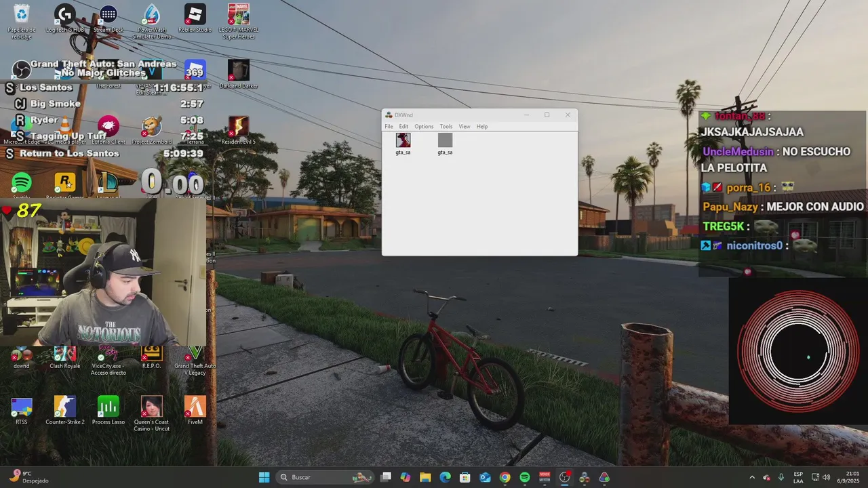Image resolution: width=868 pixels, height=488 pixels.
Task: Select the gray gta_sa entry in DXWnd
Action: click(x=445, y=144)
